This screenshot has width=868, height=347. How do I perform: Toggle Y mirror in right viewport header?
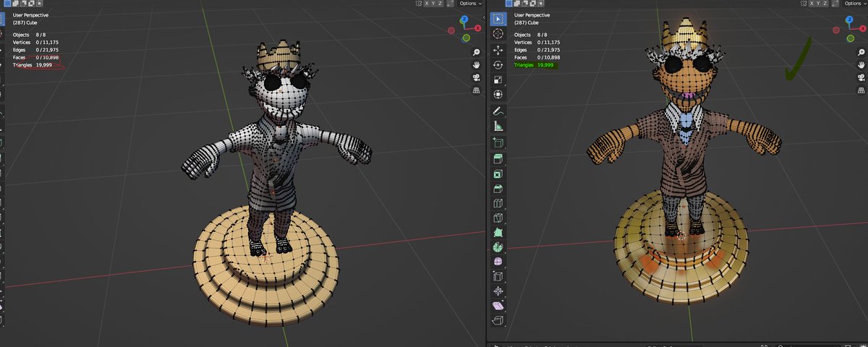click(x=819, y=4)
